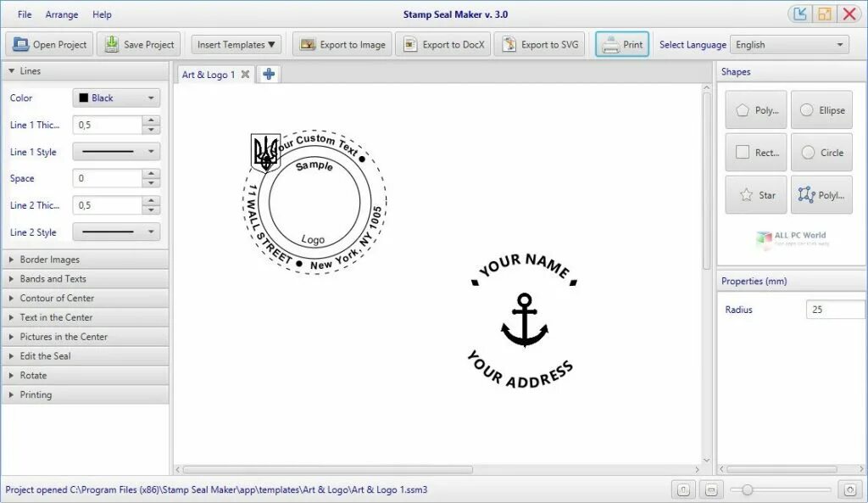
Task: Open the Line 2 Style dropdown
Action: point(116,232)
